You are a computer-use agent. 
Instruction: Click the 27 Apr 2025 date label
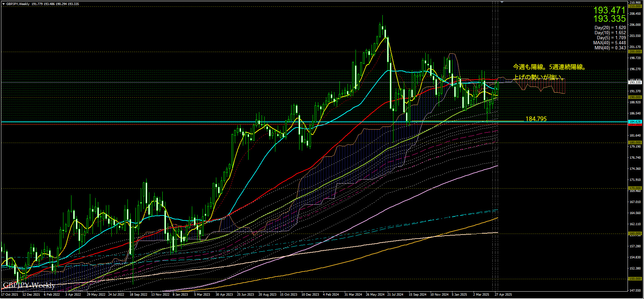[x=503, y=295]
